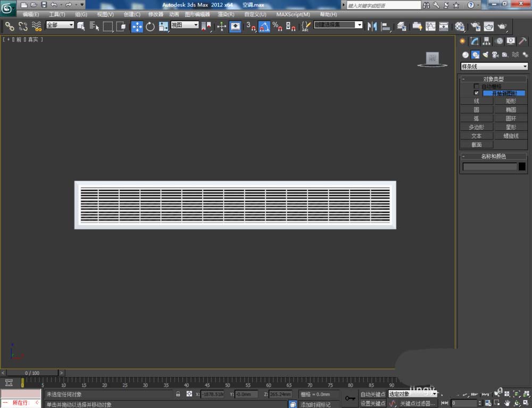
Task: Switch to the Modify panel tab
Action: pyautogui.click(x=475, y=41)
